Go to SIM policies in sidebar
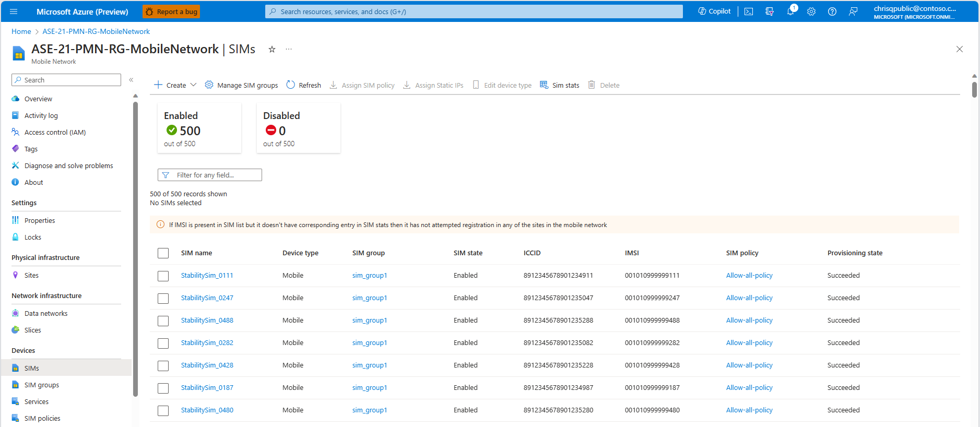This screenshot has width=980, height=427. click(x=42, y=418)
